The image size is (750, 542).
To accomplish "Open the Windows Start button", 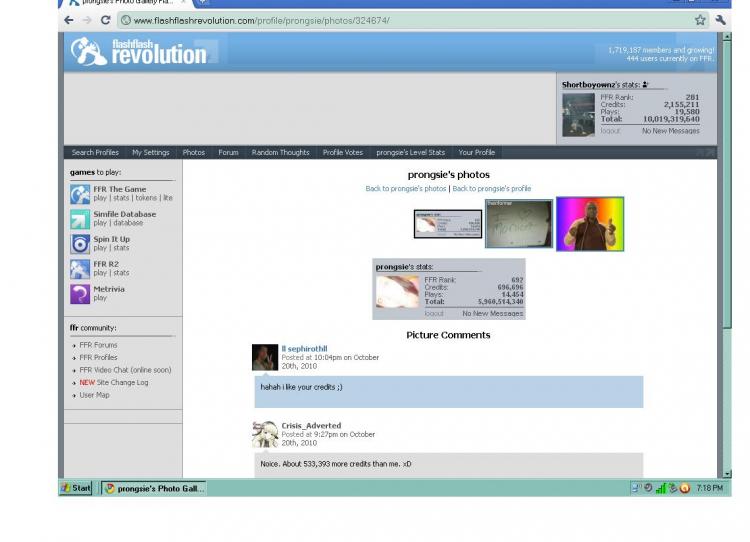I will click(x=76, y=488).
